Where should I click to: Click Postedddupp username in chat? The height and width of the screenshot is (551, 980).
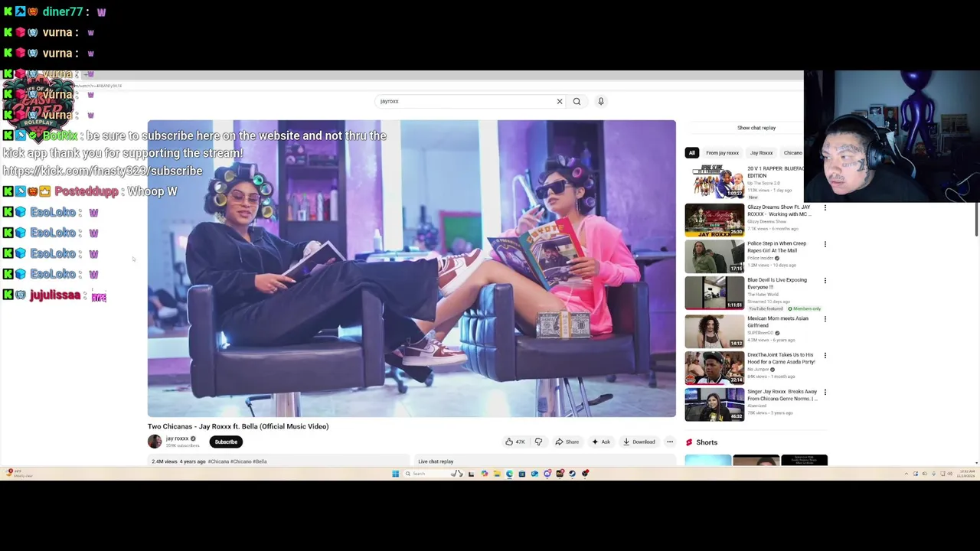(x=87, y=191)
